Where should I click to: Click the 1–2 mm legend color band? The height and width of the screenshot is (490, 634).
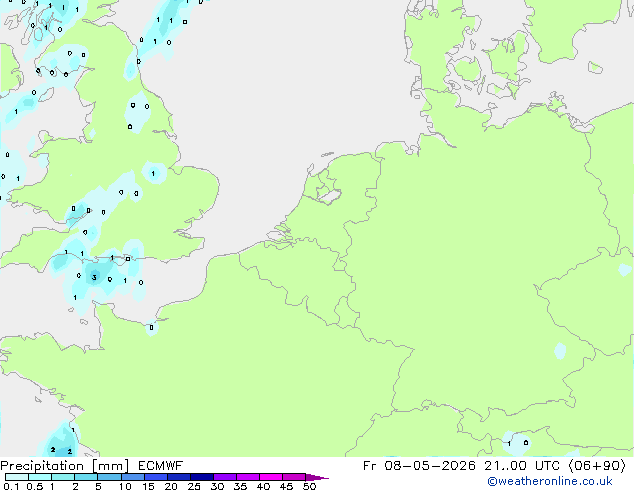[63, 477]
